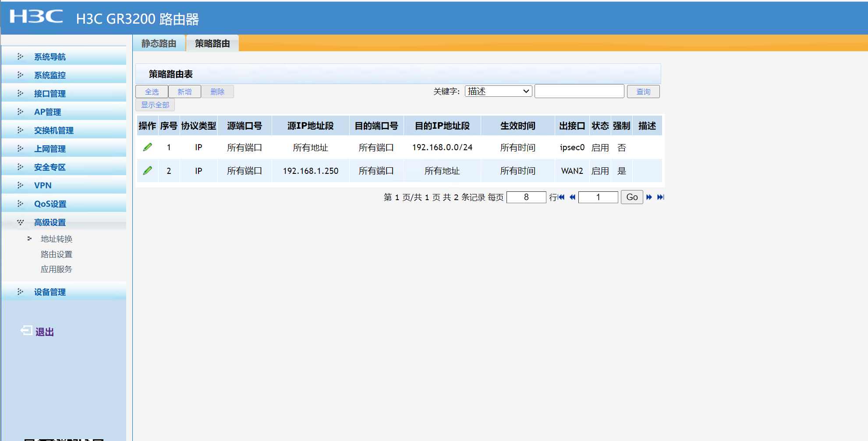Go to the previous page of records
The width and height of the screenshot is (868, 441).
click(x=572, y=197)
